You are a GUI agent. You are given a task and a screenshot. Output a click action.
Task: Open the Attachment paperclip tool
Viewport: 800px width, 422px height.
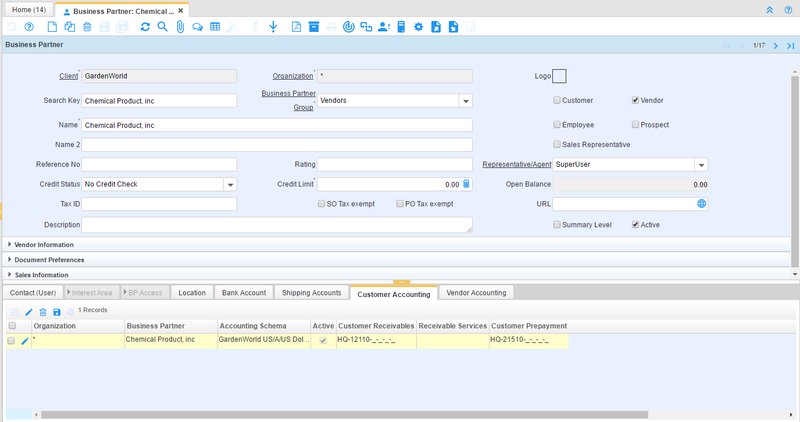180,27
